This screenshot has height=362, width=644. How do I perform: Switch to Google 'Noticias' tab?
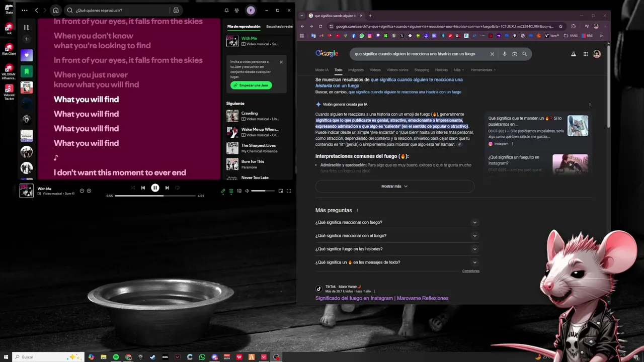441,70
